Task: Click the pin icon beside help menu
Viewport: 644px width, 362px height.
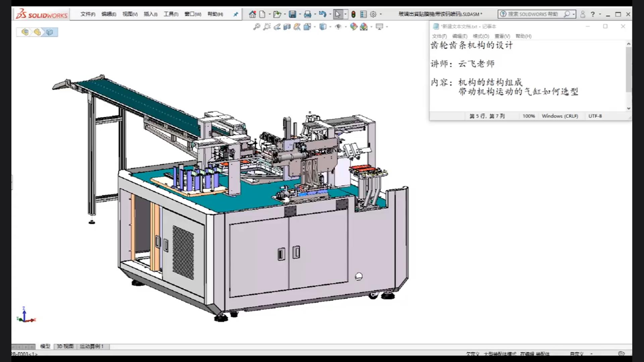Action: (235, 14)
